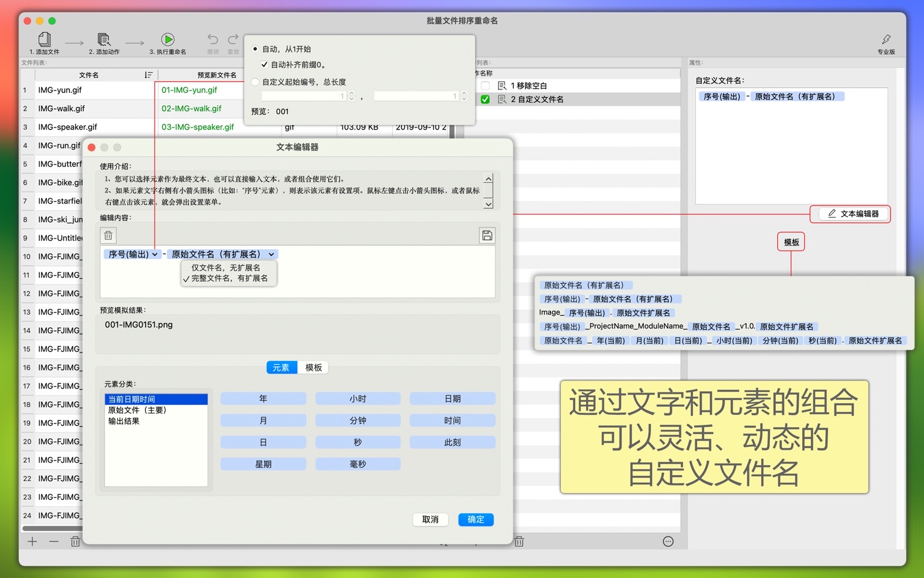The image size is (924, 578).
Task: Click the Add Files toolbar icon
Action: 44,39
